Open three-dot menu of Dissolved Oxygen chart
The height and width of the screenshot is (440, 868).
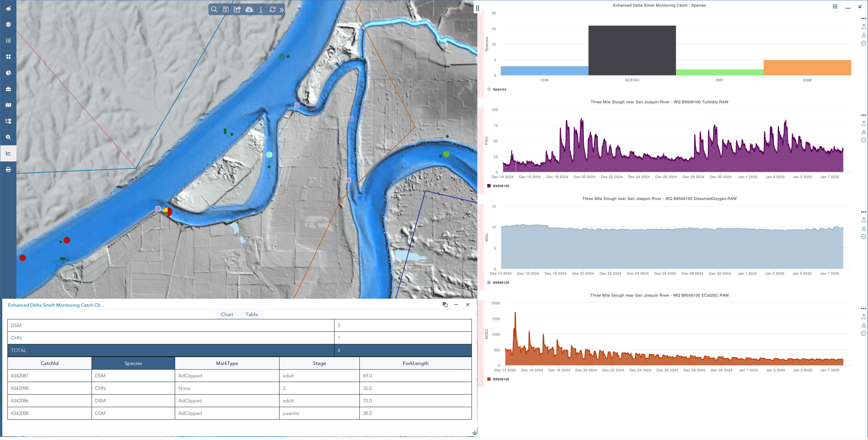(864, 212)
